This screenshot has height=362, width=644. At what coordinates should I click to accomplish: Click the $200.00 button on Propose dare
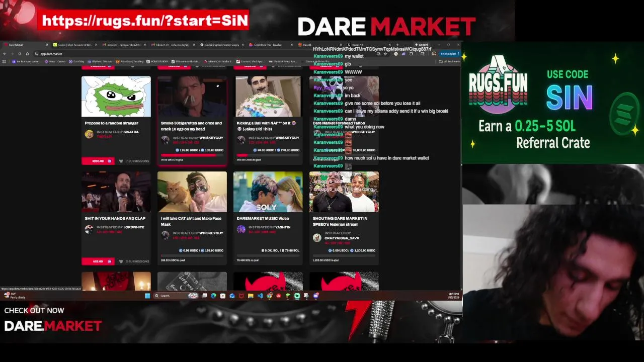tap(98, 161)
